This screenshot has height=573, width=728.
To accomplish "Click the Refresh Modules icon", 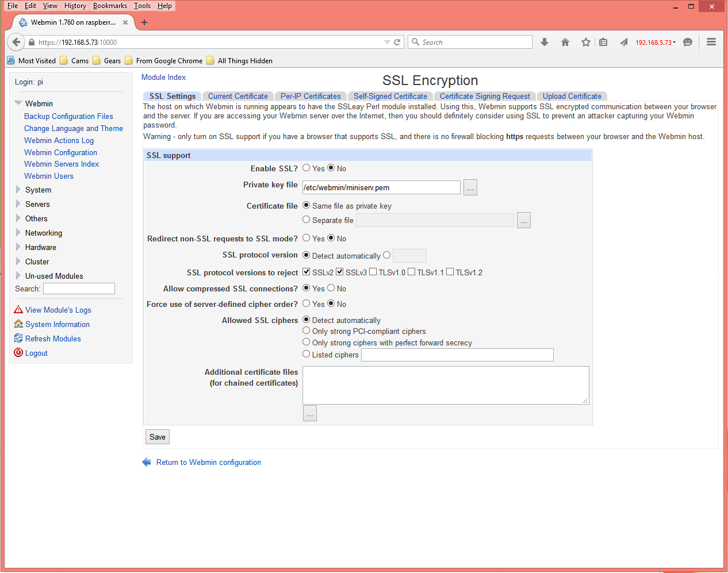I will pos(18,339).
